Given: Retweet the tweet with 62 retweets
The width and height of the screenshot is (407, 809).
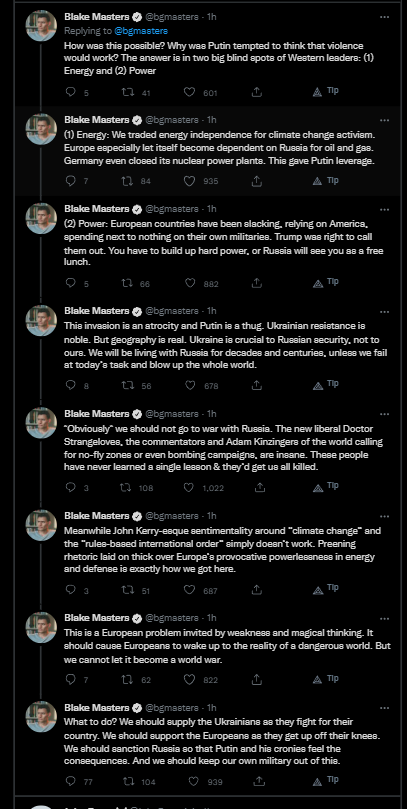Looking at the screenshot, I should (125, 679).
